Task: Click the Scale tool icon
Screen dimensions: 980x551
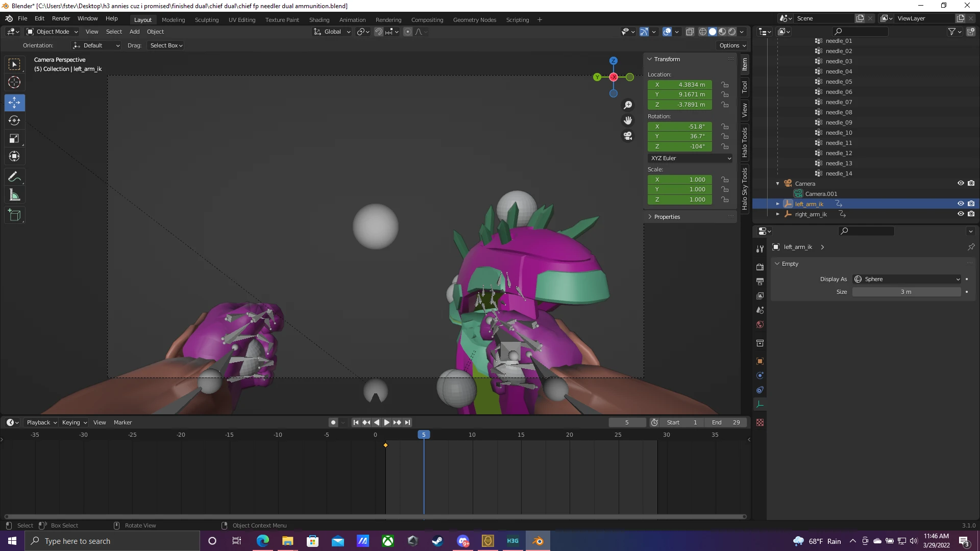Action: (15, 139)
